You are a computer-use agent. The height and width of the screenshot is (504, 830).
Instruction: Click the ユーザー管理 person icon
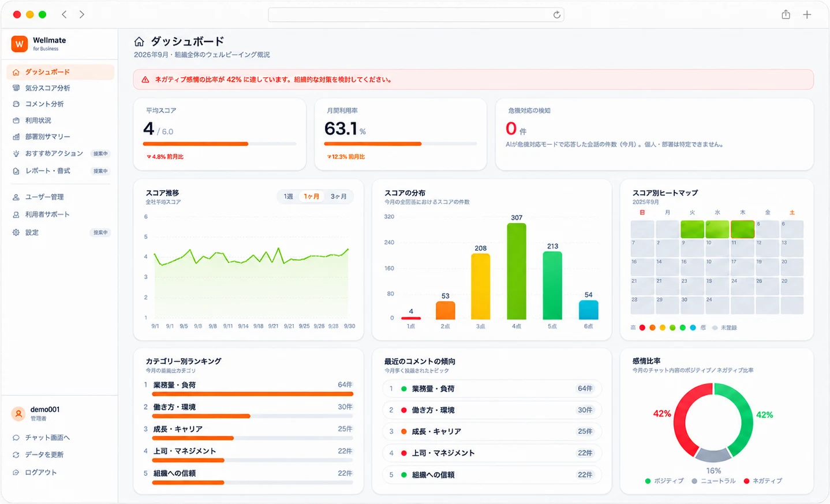[16, 197]
